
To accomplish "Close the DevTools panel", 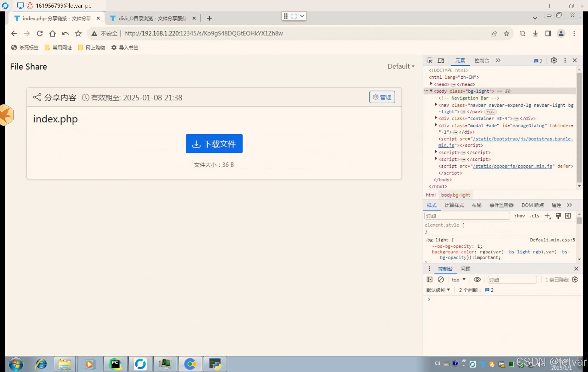I will [x=575, y=60].
